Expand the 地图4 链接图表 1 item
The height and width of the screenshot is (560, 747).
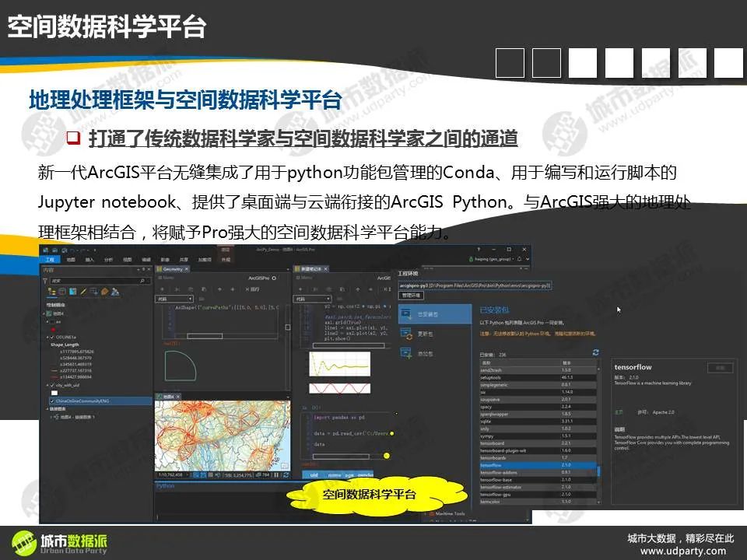51,417
